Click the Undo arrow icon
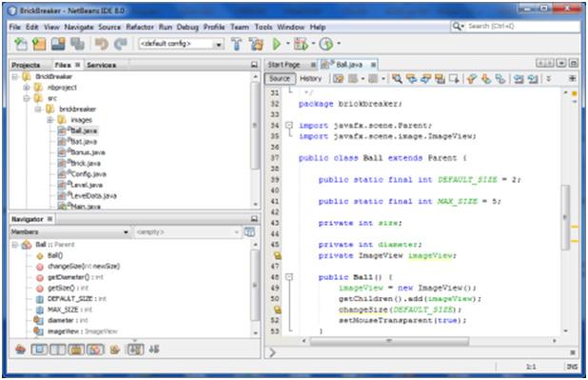The image size is (588, 380). (101, 44)
